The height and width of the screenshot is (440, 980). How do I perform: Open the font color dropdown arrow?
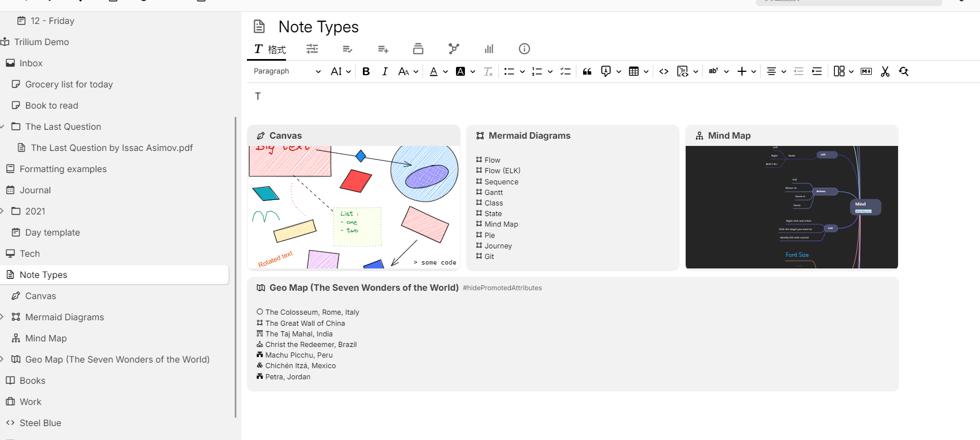445,71
